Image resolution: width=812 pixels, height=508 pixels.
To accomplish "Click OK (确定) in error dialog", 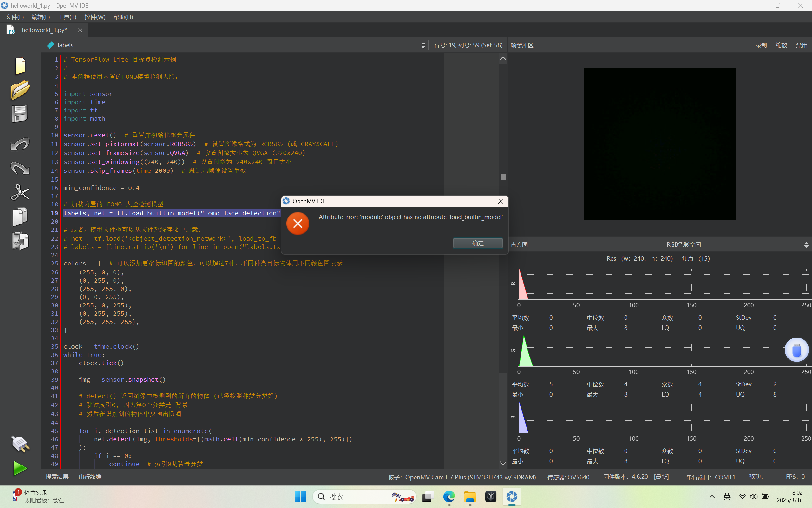I will [x=478, y=243].
